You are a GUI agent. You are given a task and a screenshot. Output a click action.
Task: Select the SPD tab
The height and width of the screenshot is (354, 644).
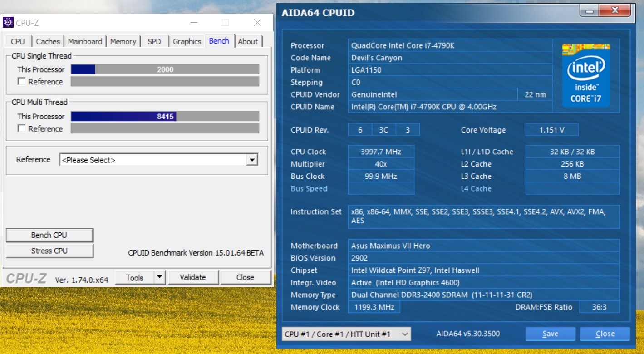(154, 41)
